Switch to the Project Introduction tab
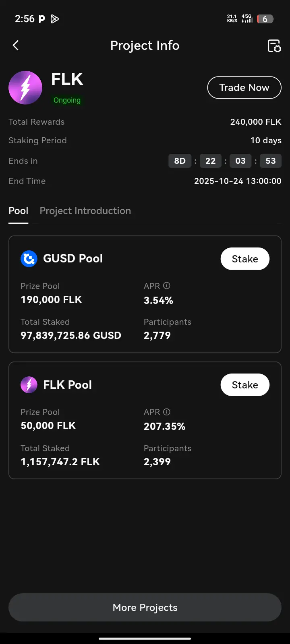 coord(85,211)
